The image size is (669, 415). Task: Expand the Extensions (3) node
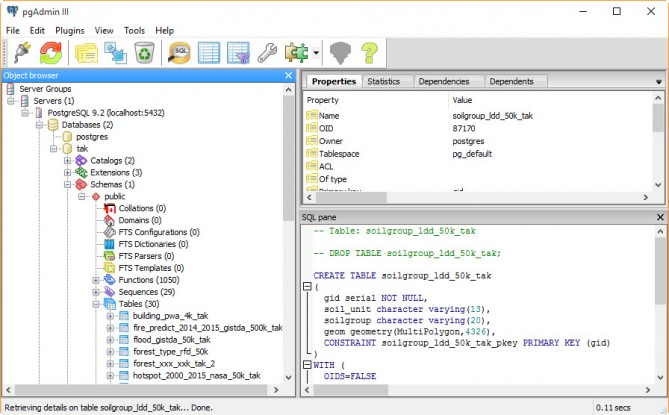pyautogui.click(x=67, y=173)
